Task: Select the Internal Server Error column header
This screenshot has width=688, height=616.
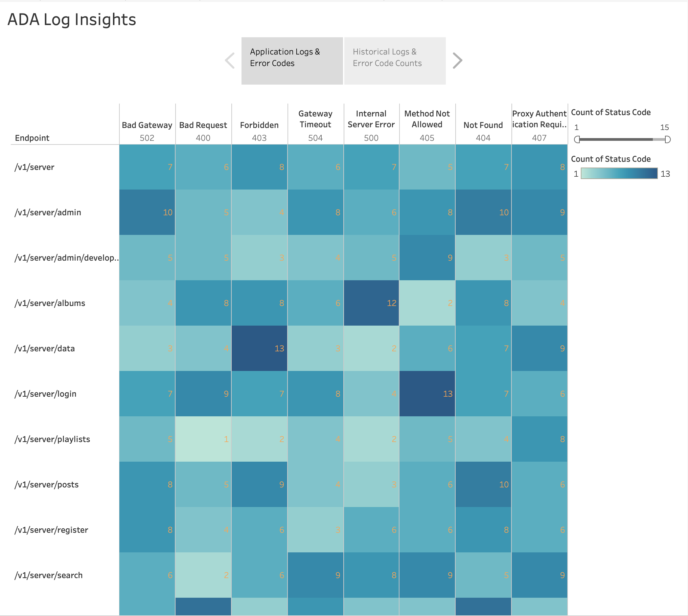Action: (x=371, y=119)
